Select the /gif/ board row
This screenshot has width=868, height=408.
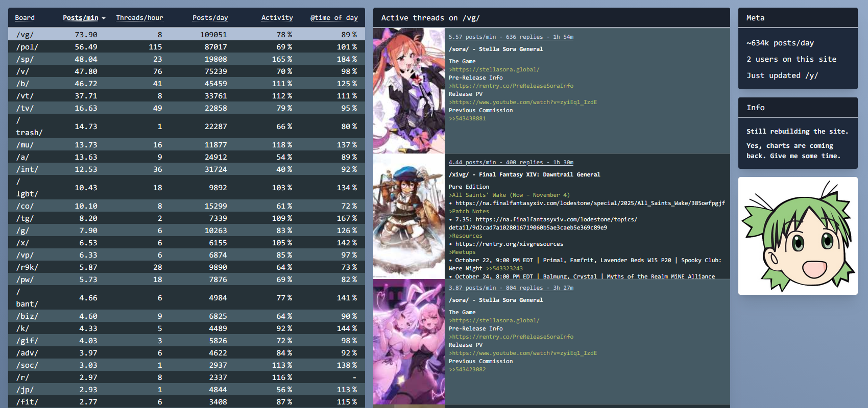(186, 341)
